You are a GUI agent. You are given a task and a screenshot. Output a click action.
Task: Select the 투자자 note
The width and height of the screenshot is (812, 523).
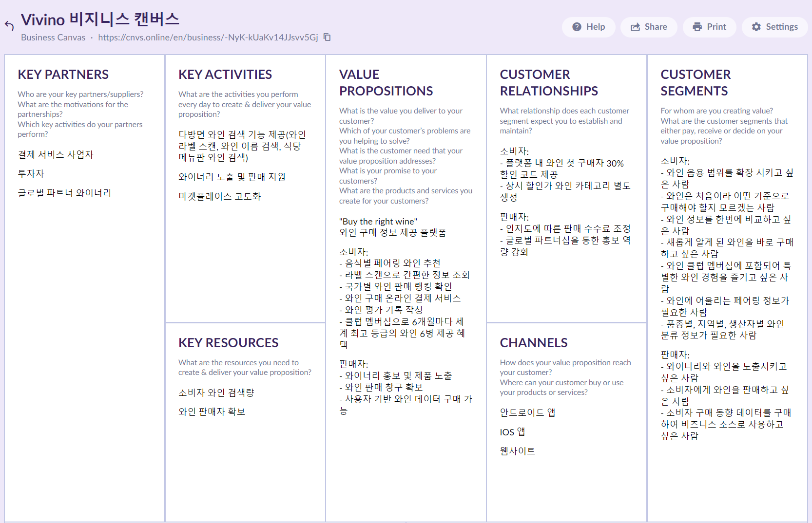[31, 173]
